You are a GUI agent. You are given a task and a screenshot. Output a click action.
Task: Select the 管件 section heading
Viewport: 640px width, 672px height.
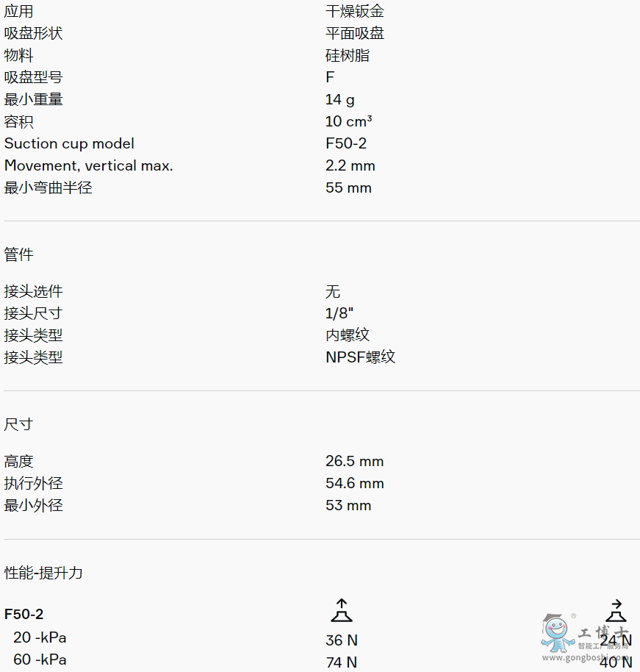pos(19,255)
